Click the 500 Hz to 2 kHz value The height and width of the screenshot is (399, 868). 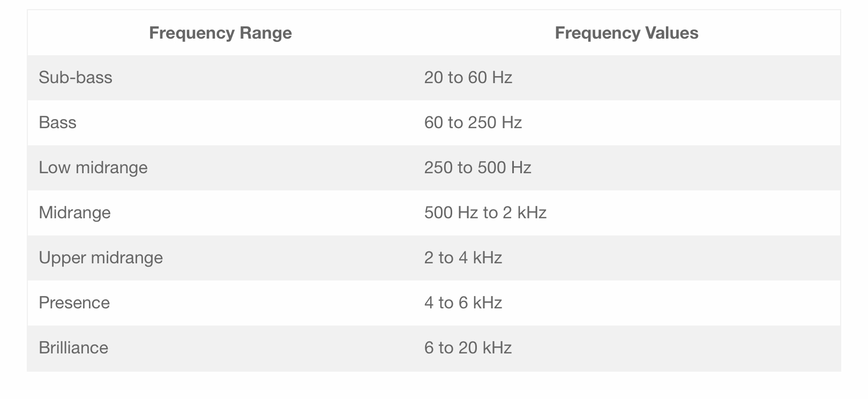(x=485, y=213)
